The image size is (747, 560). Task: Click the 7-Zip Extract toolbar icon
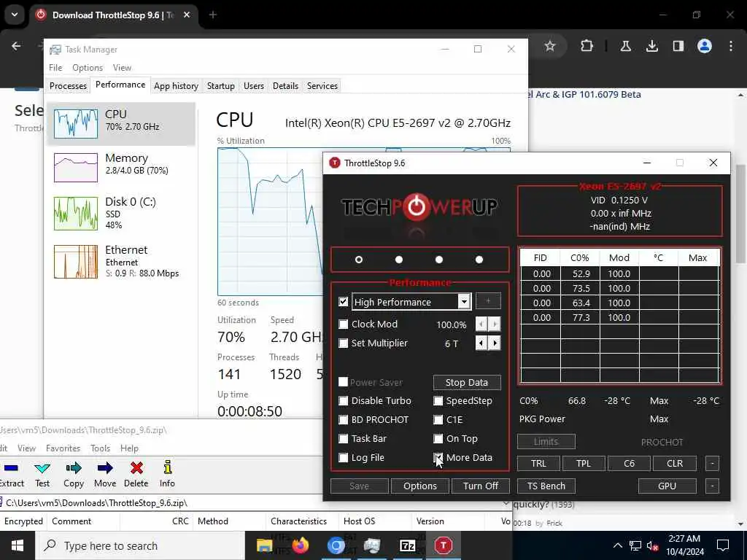click(11, 468)
